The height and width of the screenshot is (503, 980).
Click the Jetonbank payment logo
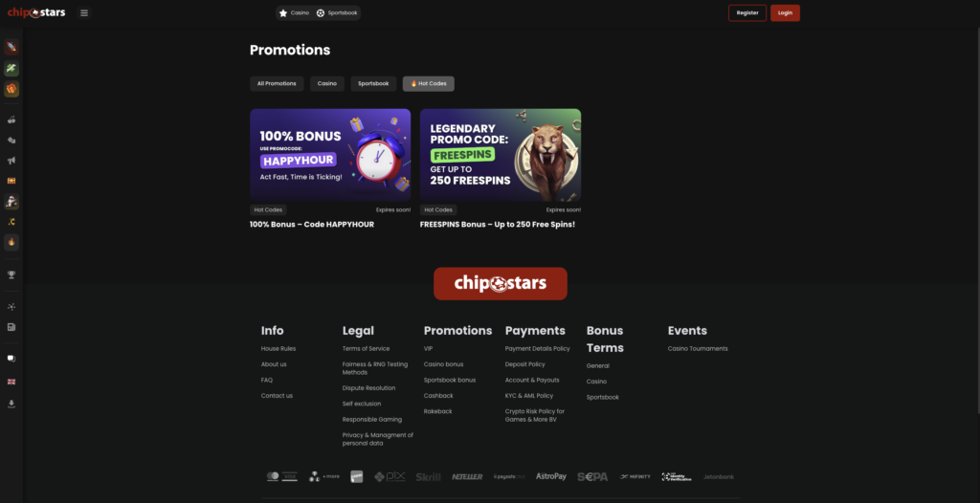pos(719,477)
